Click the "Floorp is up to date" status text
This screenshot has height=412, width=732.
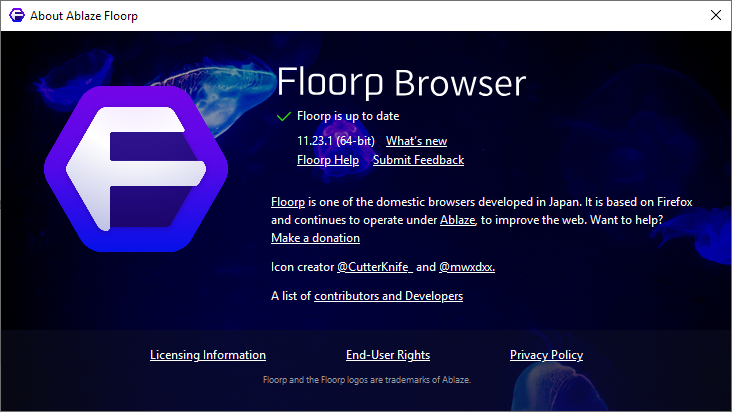point(348,116)
